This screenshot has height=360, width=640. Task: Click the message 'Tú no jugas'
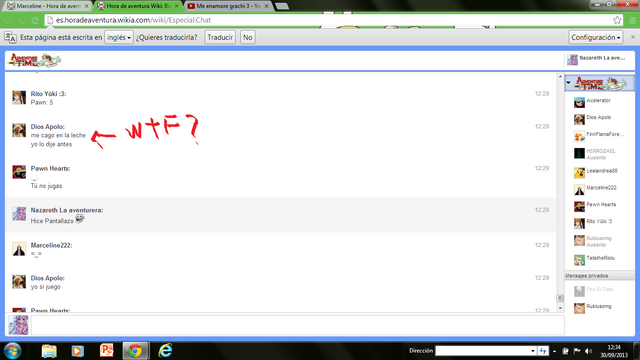[x=47, y=186]
